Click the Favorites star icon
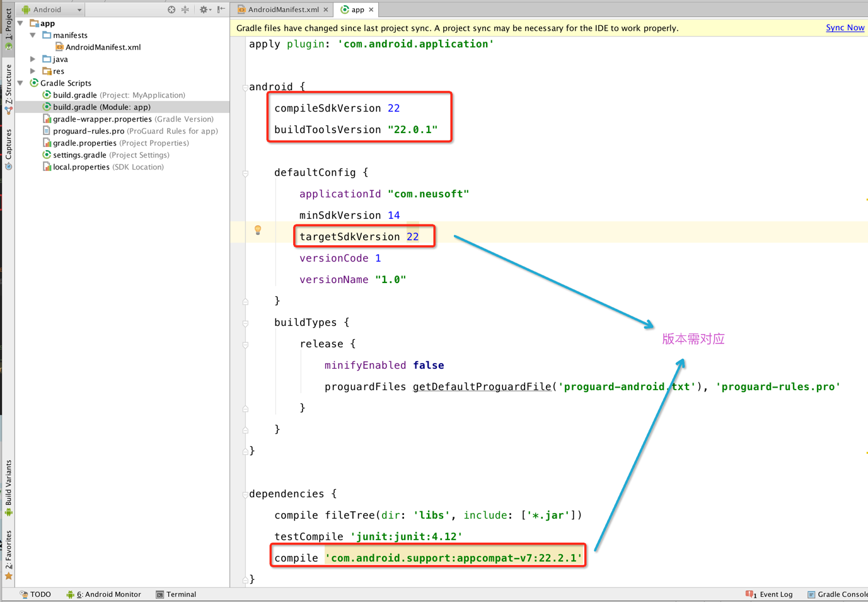Viewport: 868px width, 602px height. 8,576
